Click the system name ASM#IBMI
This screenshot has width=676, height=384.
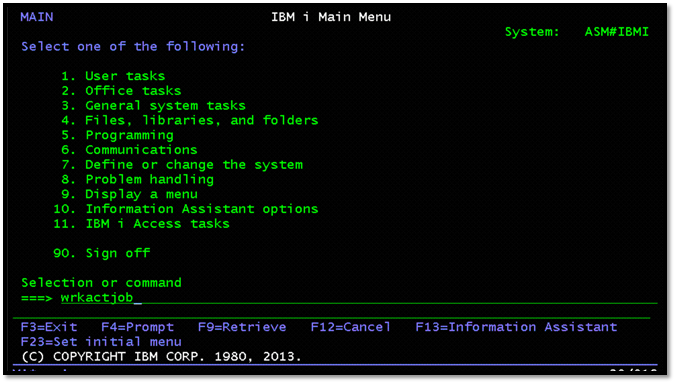[617, 32]
